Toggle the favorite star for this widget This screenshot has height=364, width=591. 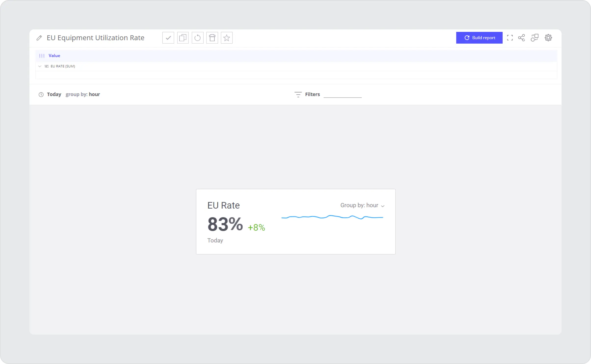[226, 38]
